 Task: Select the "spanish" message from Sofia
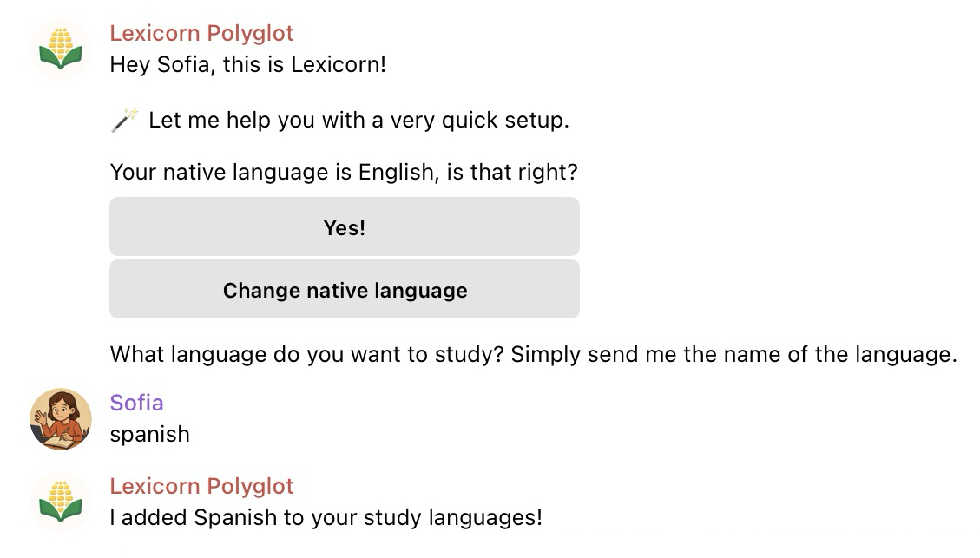click(149, 434)
